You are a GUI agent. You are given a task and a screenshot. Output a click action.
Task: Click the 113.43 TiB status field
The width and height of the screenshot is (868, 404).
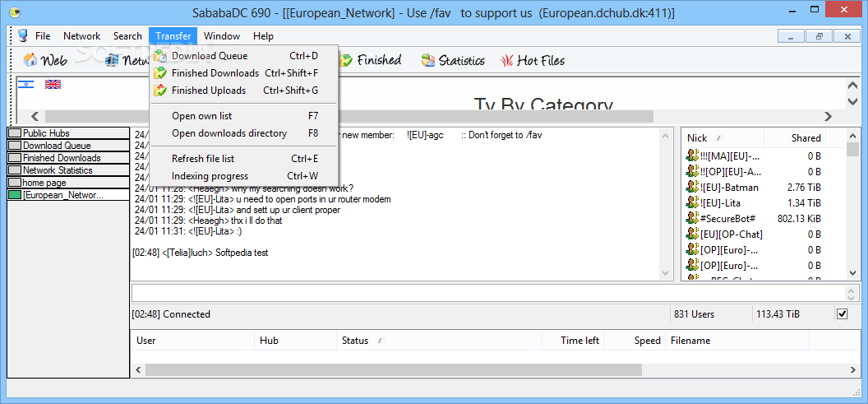pyautogui.click(x=792, y=314)
